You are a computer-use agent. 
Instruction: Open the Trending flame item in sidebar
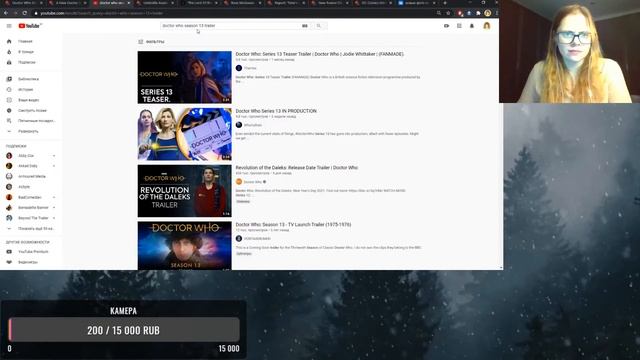point(32,52)
